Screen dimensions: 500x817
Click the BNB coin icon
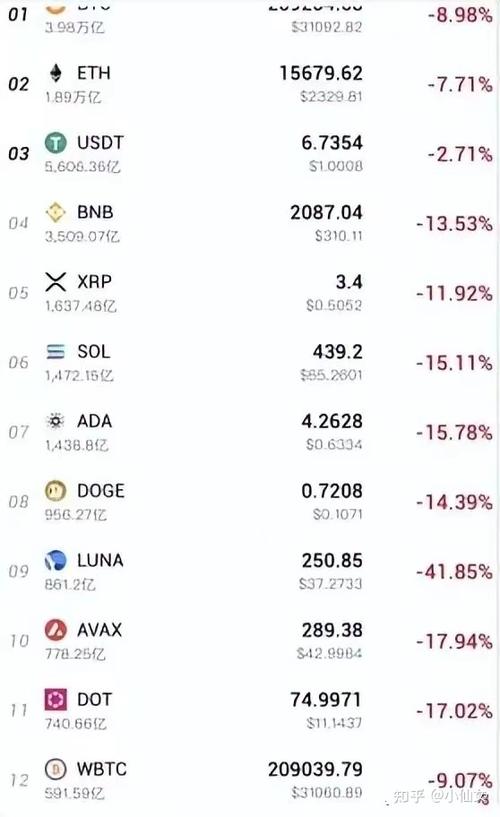[x=55, y=212]
